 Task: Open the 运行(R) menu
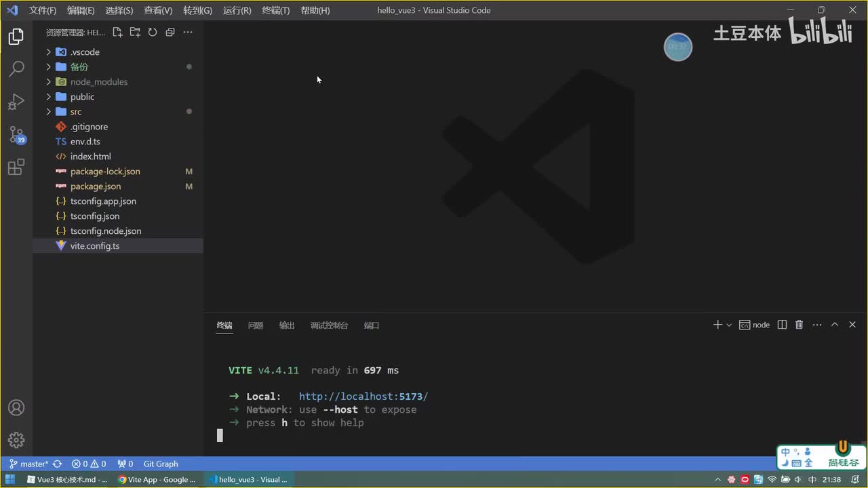click(237, 10)
